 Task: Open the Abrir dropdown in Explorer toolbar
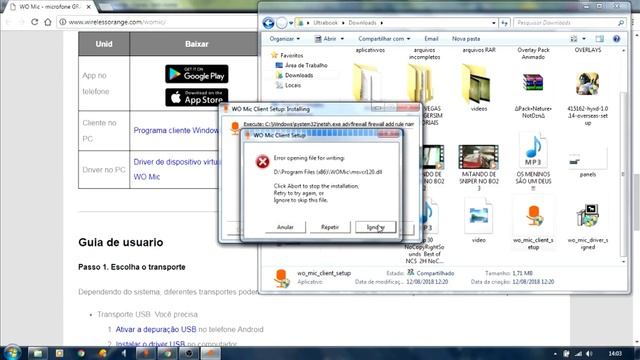[342, 39]
